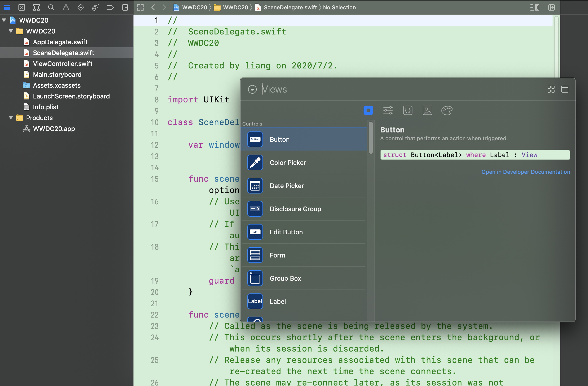This screenshot has width=588, height=386.
Task: Open the Source Control navigator
Action: 22,7
